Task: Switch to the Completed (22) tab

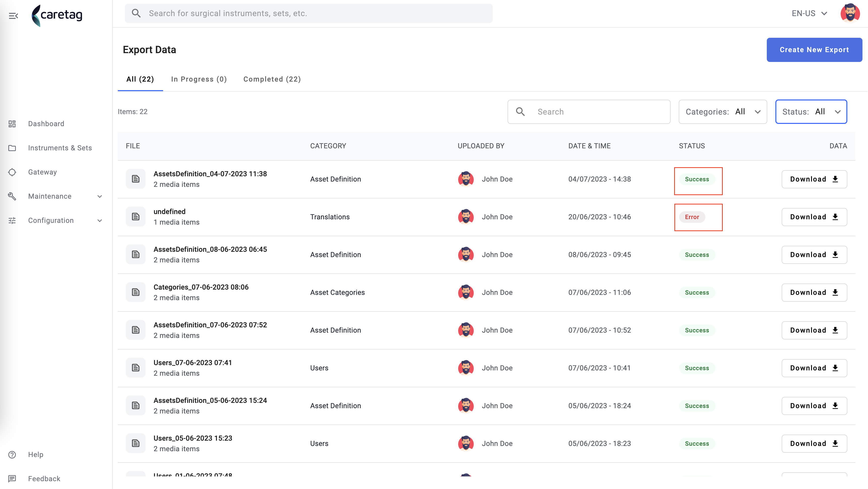Action: 272,79
